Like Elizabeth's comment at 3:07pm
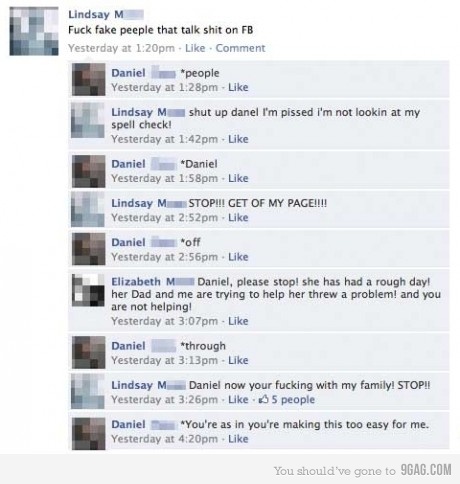Image resolution: width=460 pixels, height=484 pixels. pyautogui.click(x=238, y=321)
